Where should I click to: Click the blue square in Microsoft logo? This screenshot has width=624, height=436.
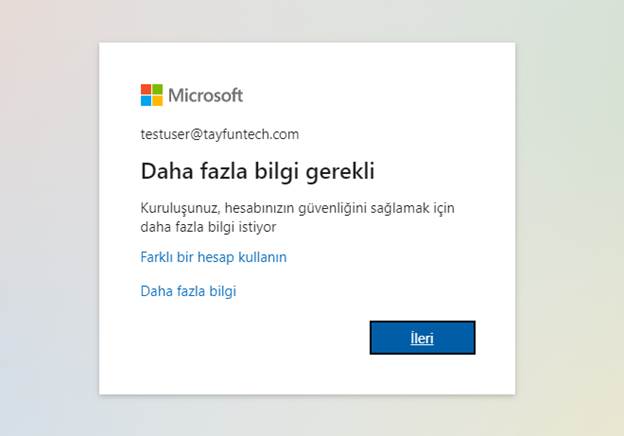click(x=146, y=101)
